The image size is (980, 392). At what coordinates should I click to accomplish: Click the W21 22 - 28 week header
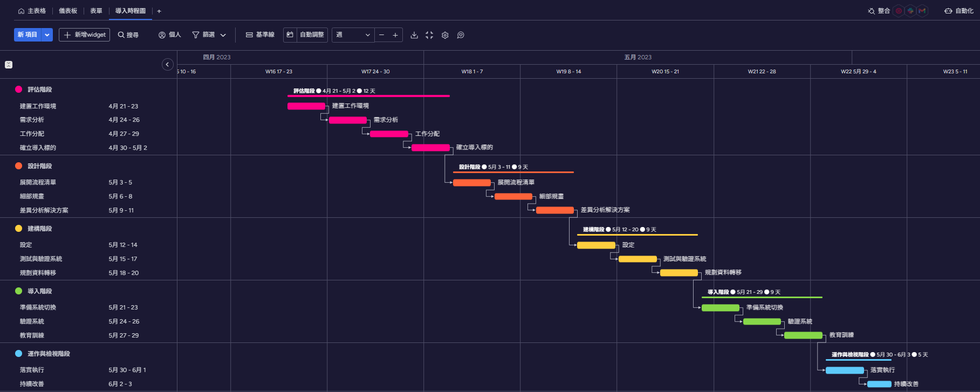(x=762, y=72)
